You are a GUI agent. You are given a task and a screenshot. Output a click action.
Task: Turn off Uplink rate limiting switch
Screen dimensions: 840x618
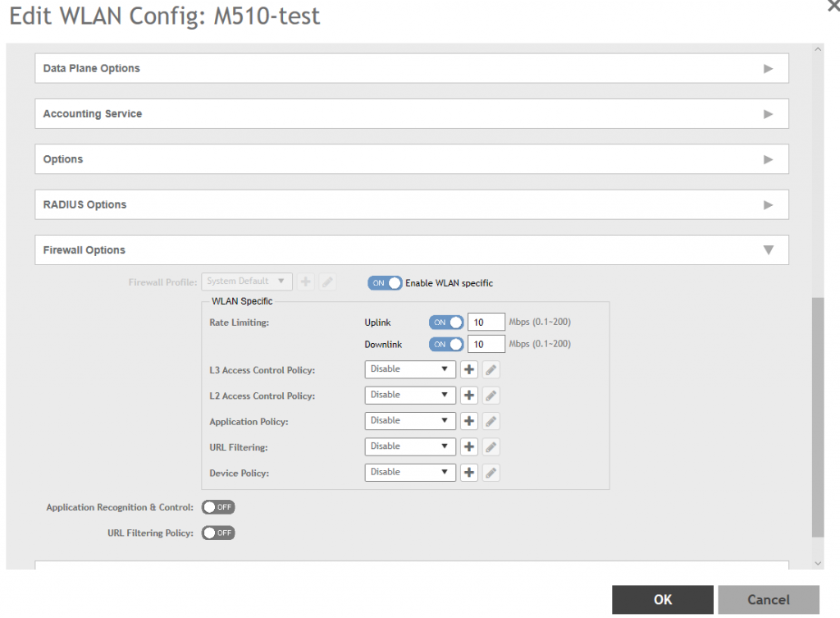pyautogui.click(x=446, y=323)
